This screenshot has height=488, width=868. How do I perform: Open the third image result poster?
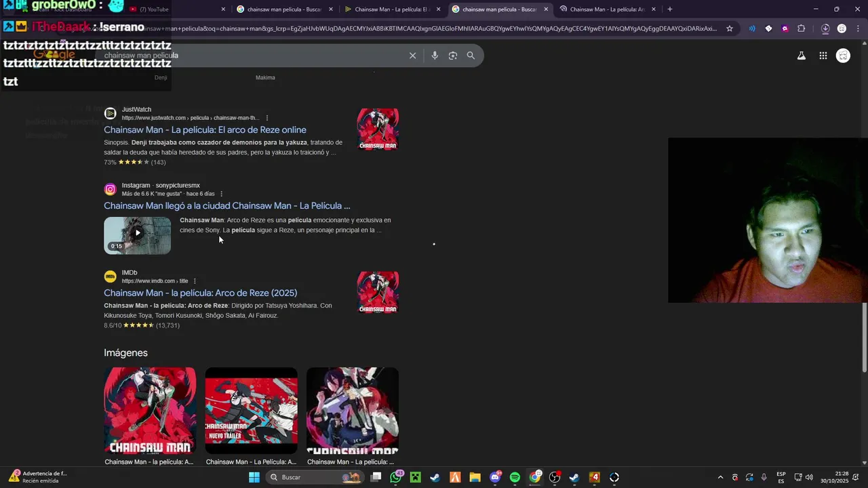pos(353,411)
